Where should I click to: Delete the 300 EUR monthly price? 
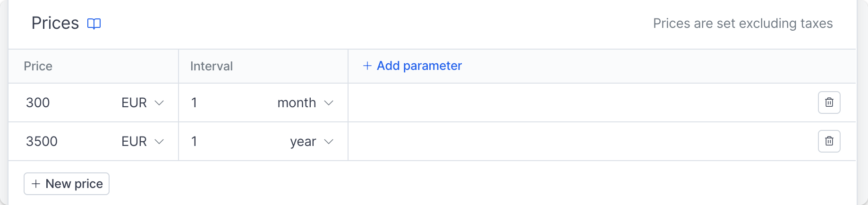829,102
